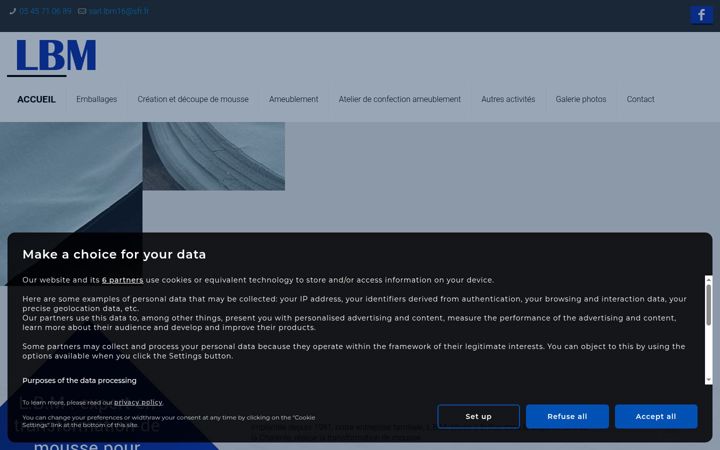Viewport: 720px width, 450px height.
Task: Click 'Make a choice for your data' heading
Action: (x=114, y=254)
